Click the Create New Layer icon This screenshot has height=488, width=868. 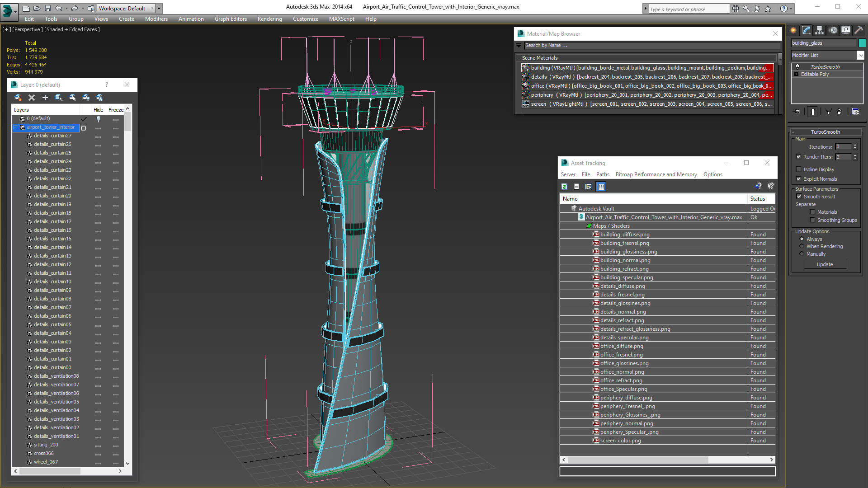coord(18,98)
